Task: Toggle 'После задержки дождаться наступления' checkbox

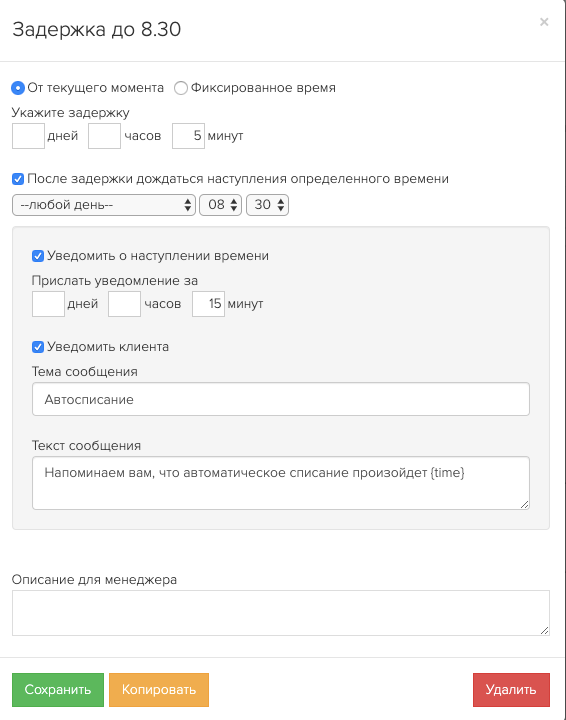Action: click(18, 179)
